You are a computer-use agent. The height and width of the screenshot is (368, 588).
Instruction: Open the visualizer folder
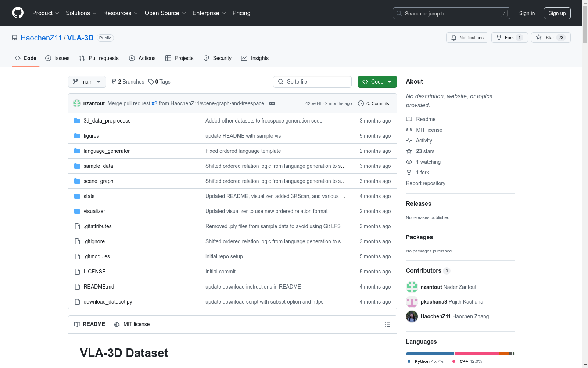(94, 211)
